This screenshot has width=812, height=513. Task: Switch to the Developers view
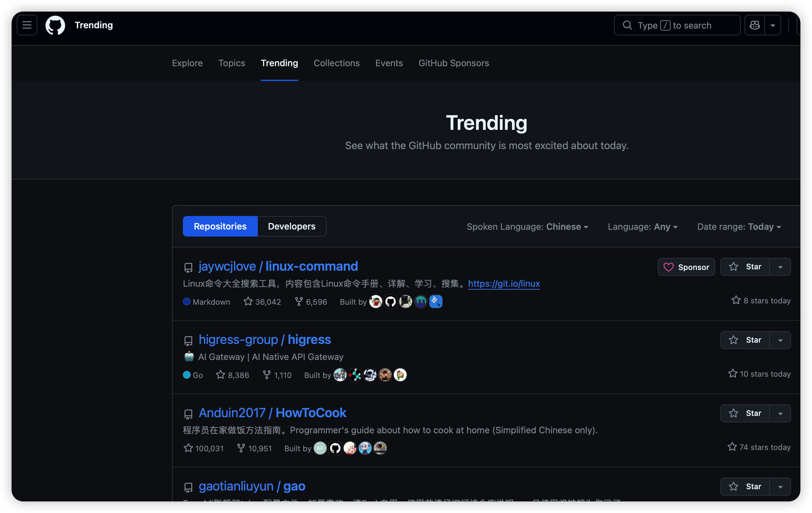coord(292,226)
